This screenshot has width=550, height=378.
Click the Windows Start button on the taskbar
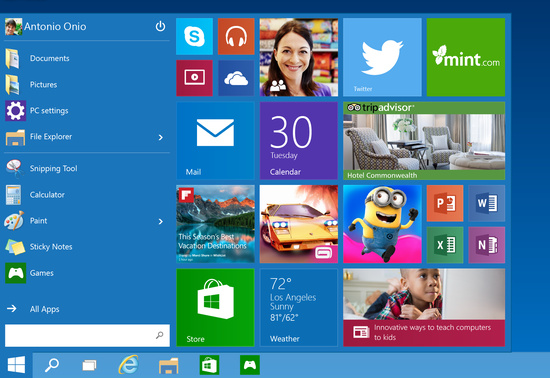[x=16, y=365]
